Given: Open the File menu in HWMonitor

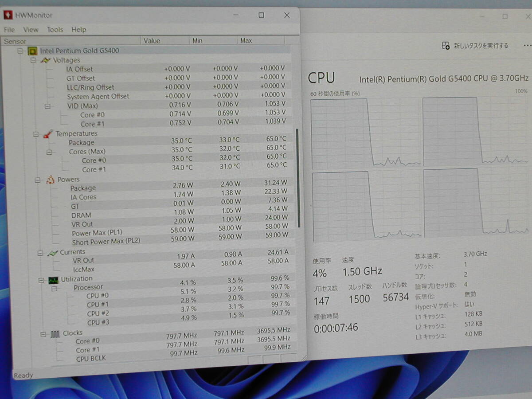Looking at the screenshot, I should (9, 30).
